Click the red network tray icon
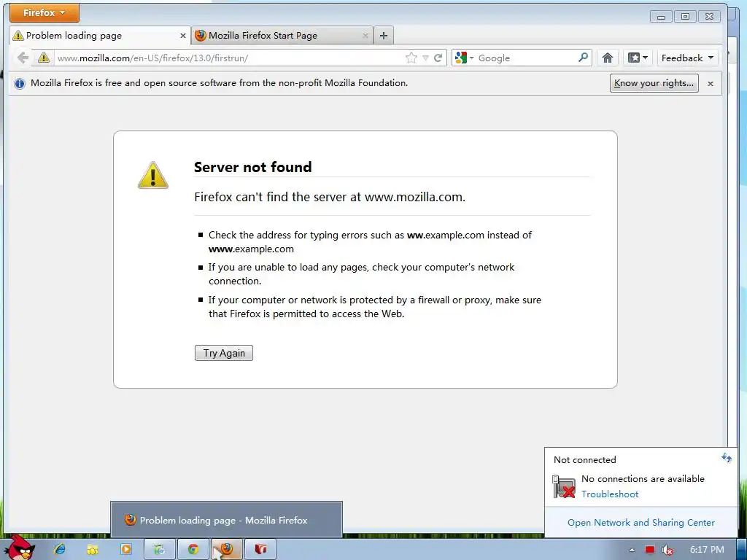Image resolution: width=747 pixels, height=560 pixels. (650, 550)
